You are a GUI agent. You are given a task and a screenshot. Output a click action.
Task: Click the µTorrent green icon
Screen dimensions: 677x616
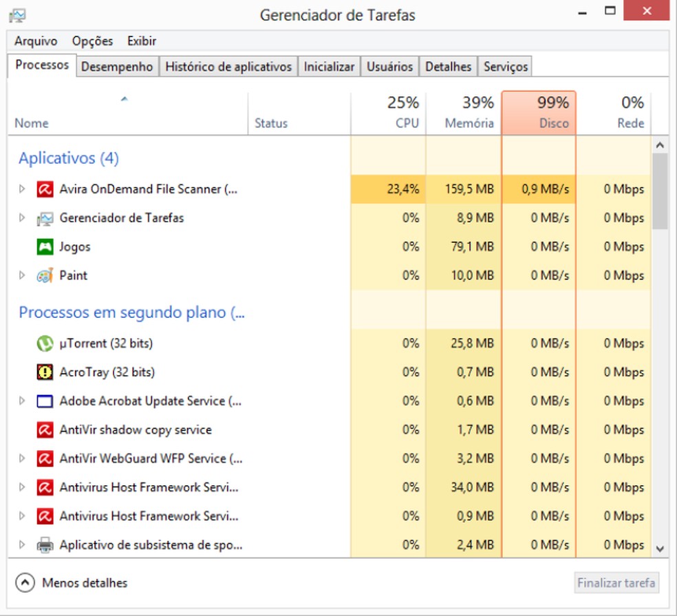tap(45, 343)
